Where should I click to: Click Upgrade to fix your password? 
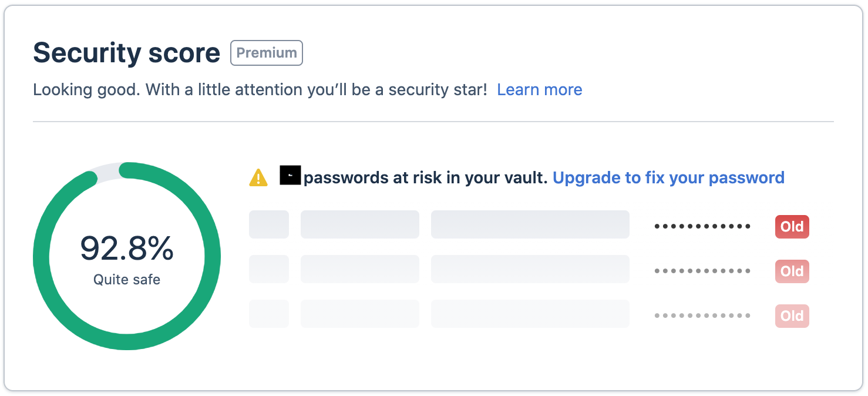click(668, 177)
